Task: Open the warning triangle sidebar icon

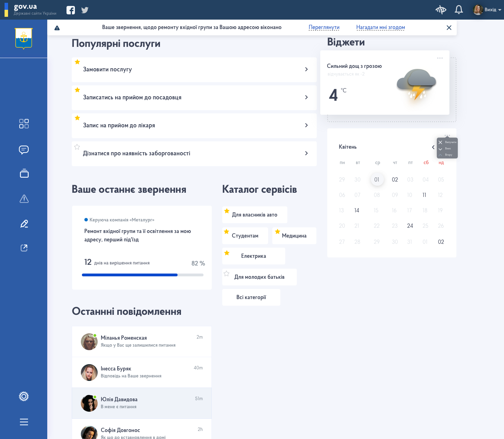Action: click(24, 199)
